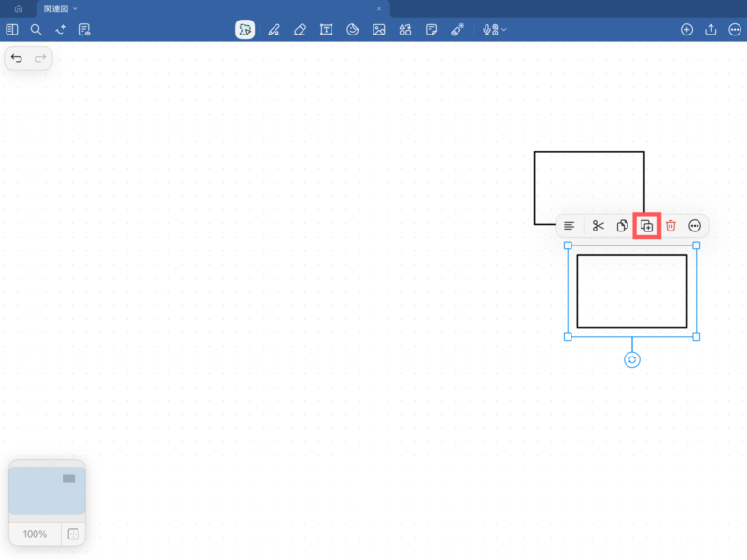
Task: Select the Sticky note tool
Action: click(x=431, y=30)
